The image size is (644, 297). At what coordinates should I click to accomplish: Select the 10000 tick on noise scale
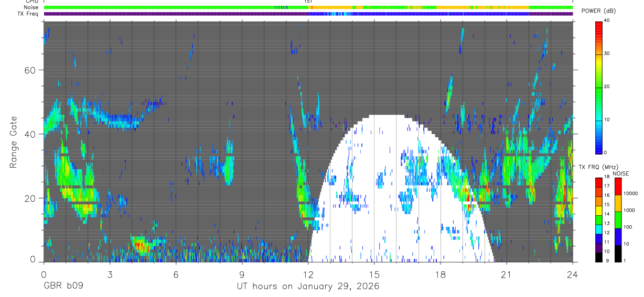pos(631,193)
